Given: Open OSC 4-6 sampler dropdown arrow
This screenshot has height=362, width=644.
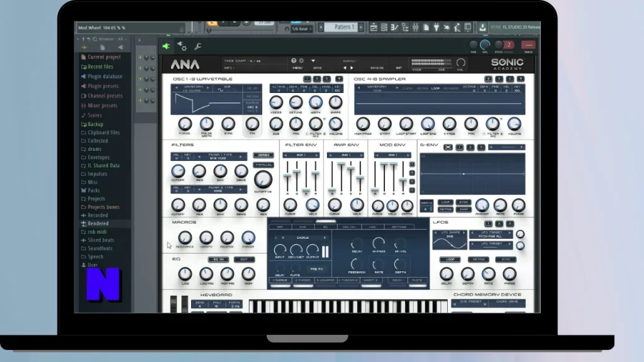Looking at the screenshot, I should (x=520, y=79).
